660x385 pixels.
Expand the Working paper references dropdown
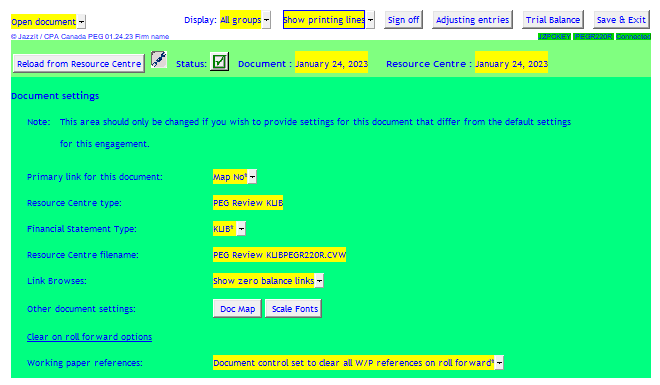pyautogui.click(x=499, y=362)
